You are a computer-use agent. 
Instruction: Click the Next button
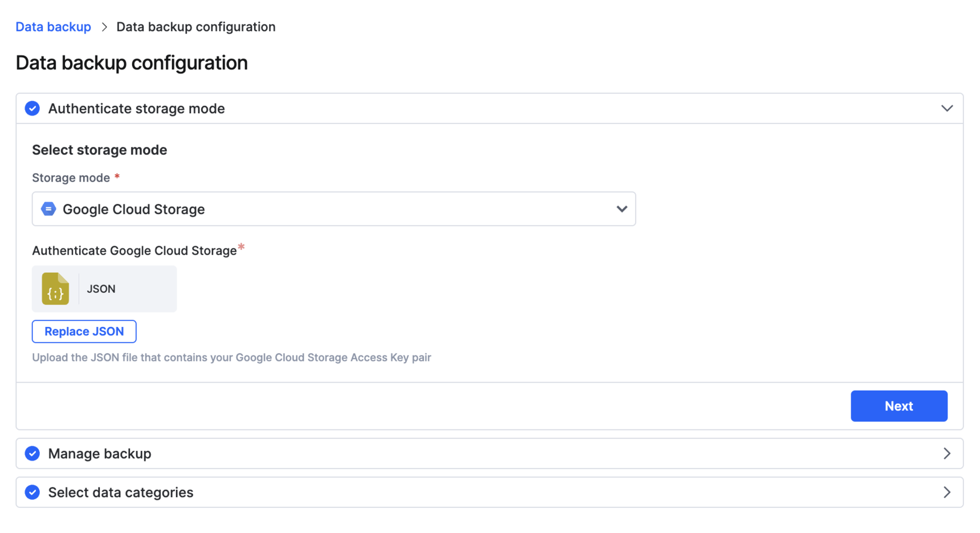pyautogui.click(x=899, y=406)
